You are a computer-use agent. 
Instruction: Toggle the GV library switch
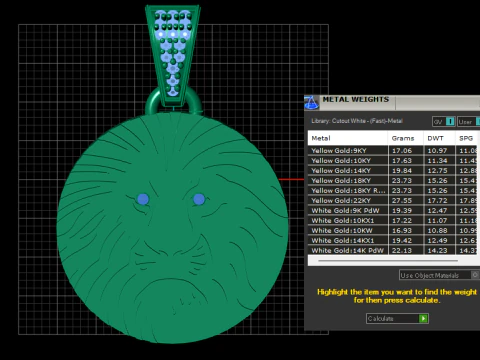[444, 122]
